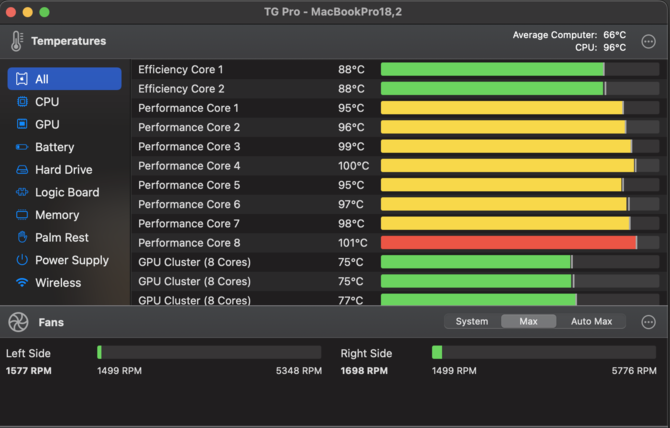Click the Fans section fan icon

click(x=18, y=322)
